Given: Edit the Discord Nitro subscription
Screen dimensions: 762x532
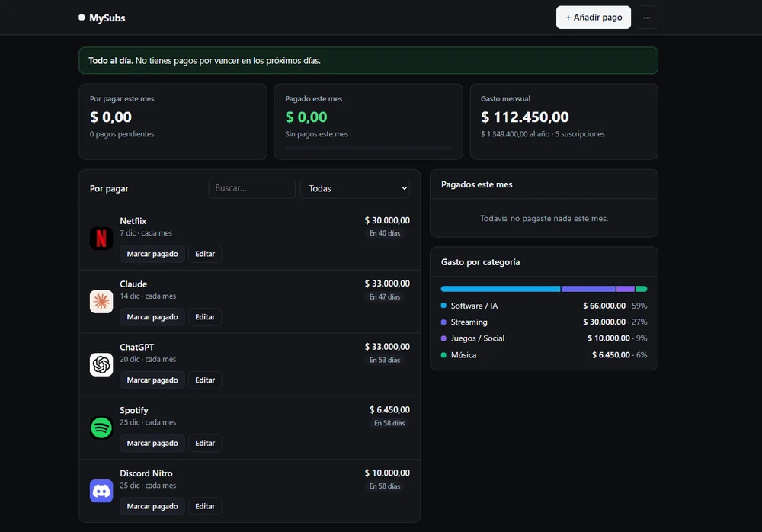Looking at the screenshot, I should tap(205, 507).
